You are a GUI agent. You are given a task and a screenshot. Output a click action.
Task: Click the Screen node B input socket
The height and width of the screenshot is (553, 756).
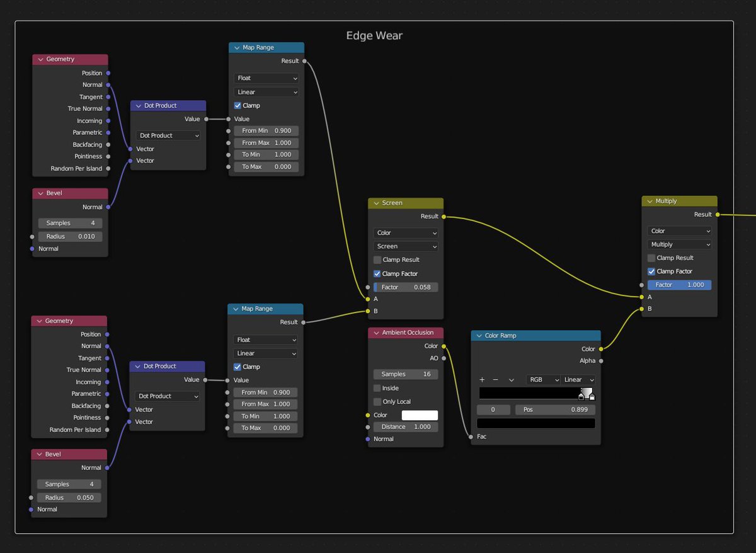(x=368, y=311)
